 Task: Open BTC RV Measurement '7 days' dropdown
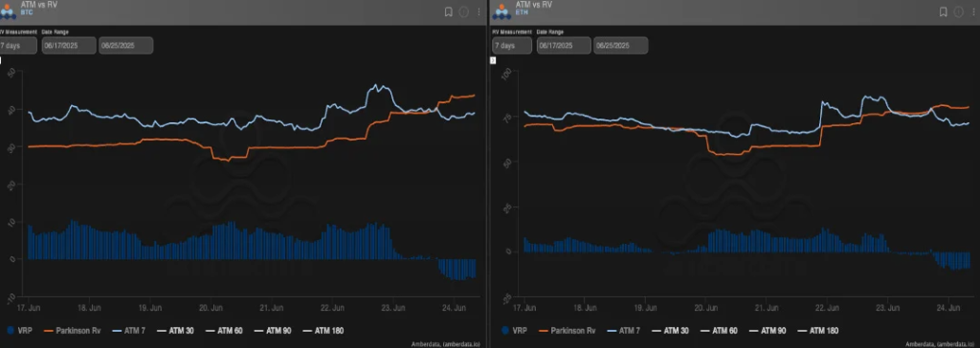pyautogui.click(x=19, y=46)
